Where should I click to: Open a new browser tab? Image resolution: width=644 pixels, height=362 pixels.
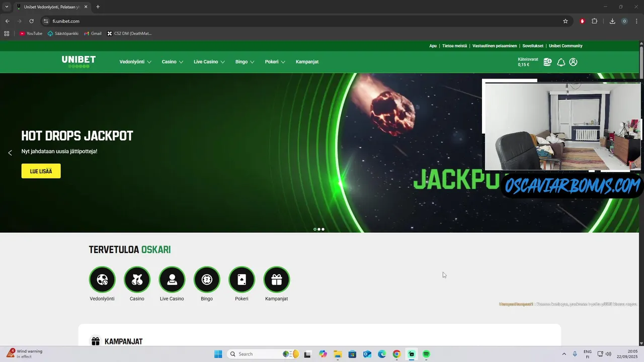(x=98, y=7)
